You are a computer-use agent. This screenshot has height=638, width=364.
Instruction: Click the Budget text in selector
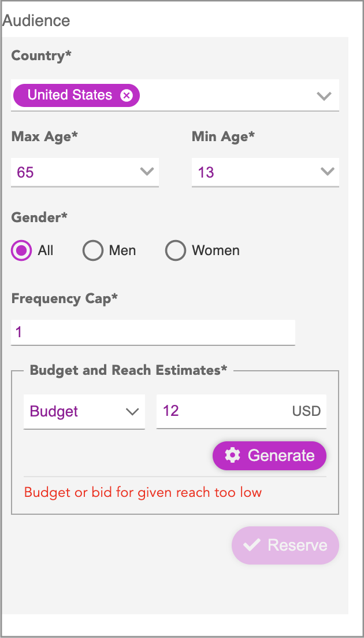point(54,411)
